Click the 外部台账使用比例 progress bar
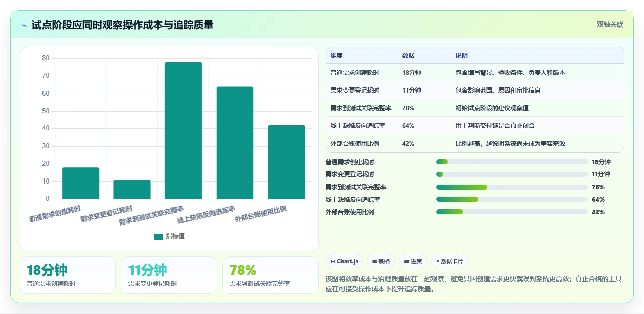Screen dimensions: 644x314 pos(512,212)
